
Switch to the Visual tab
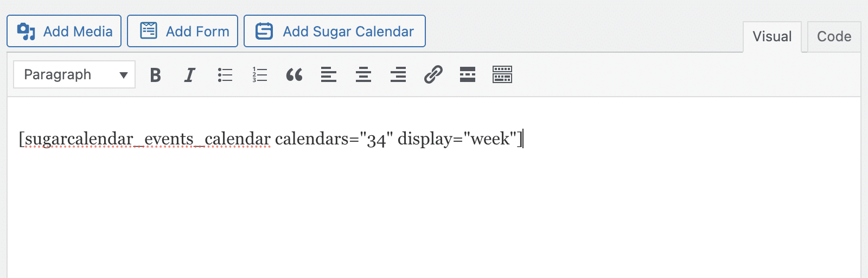coord(772,37)
